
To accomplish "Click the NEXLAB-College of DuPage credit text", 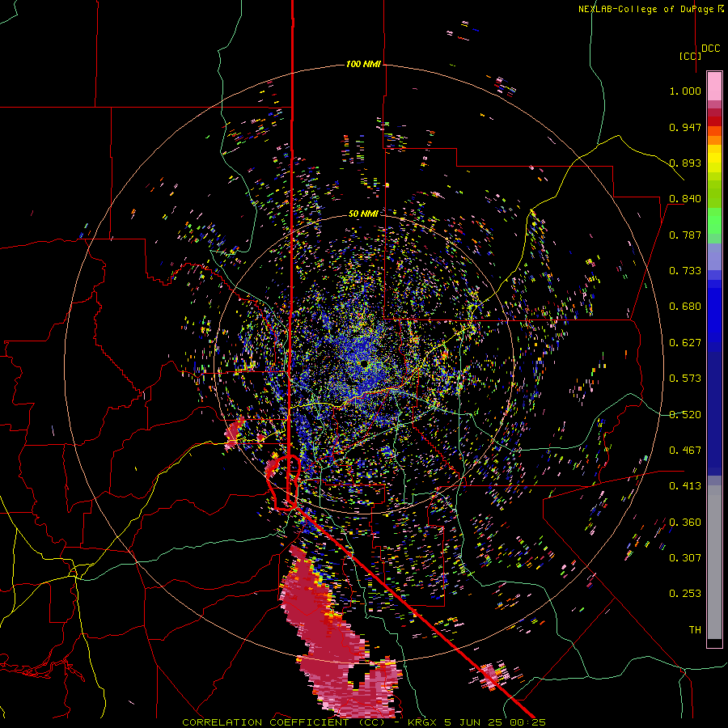I will point(650,9).
